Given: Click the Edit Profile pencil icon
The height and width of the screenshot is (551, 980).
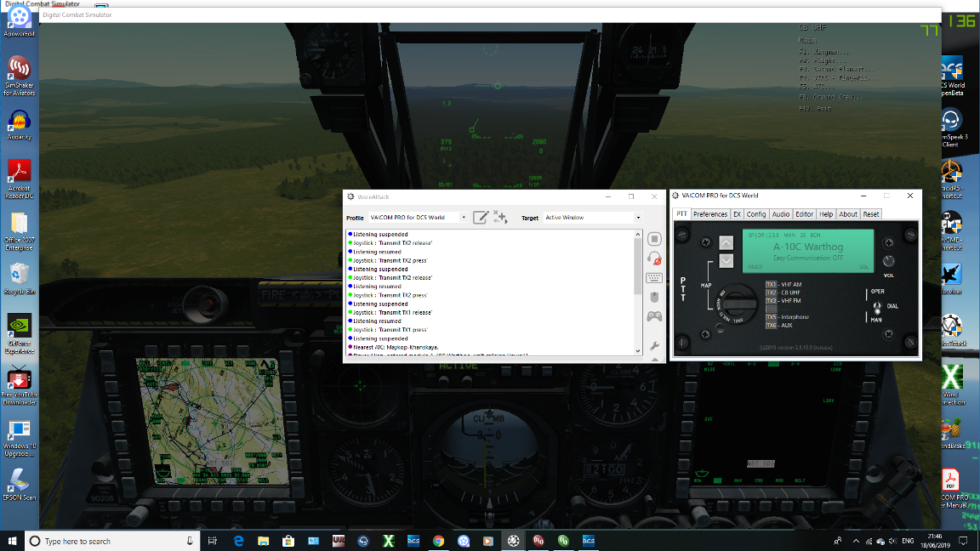Looking at the screenshot, I should coord(480,218).
